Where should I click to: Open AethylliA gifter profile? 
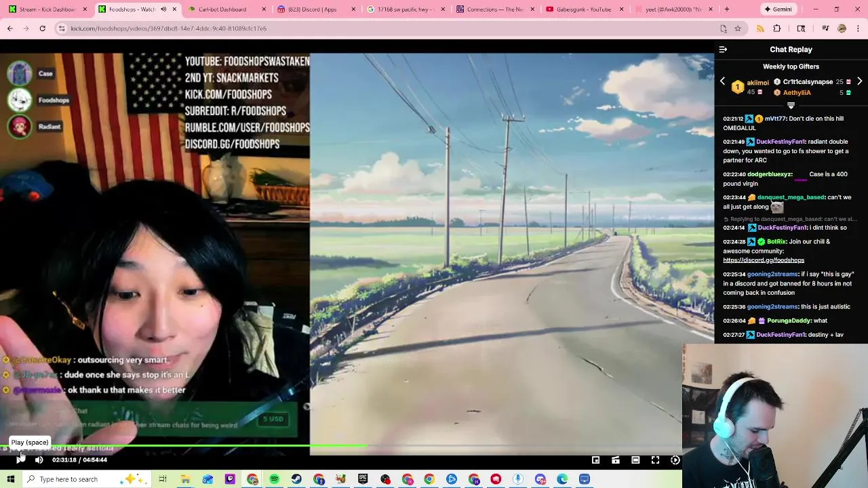coord(797,93)
